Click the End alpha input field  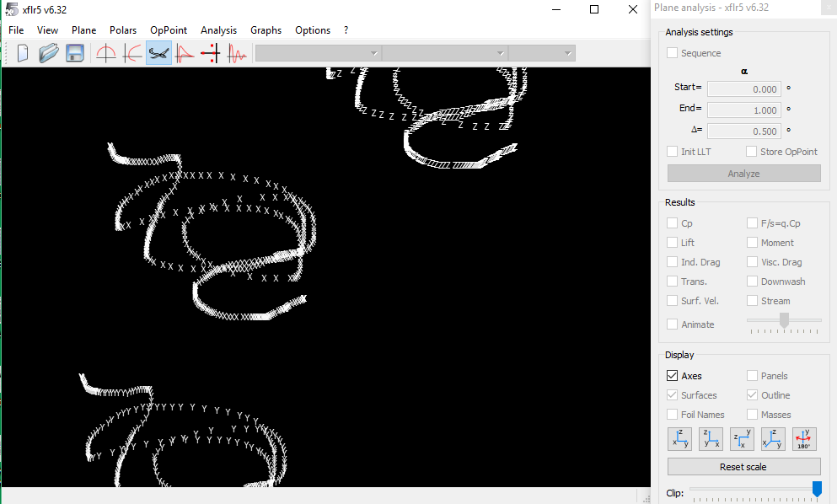click(x=744, y=110)
